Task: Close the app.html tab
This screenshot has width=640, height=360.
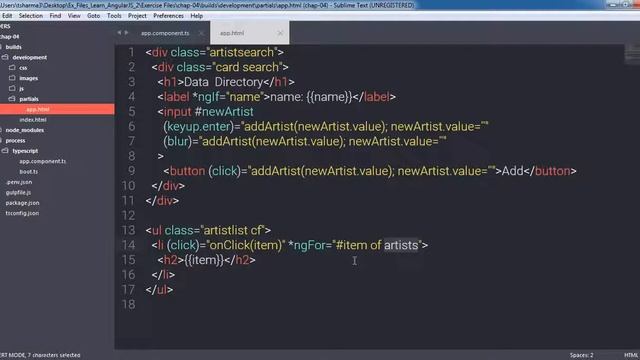Action: [x=280, y=33]
